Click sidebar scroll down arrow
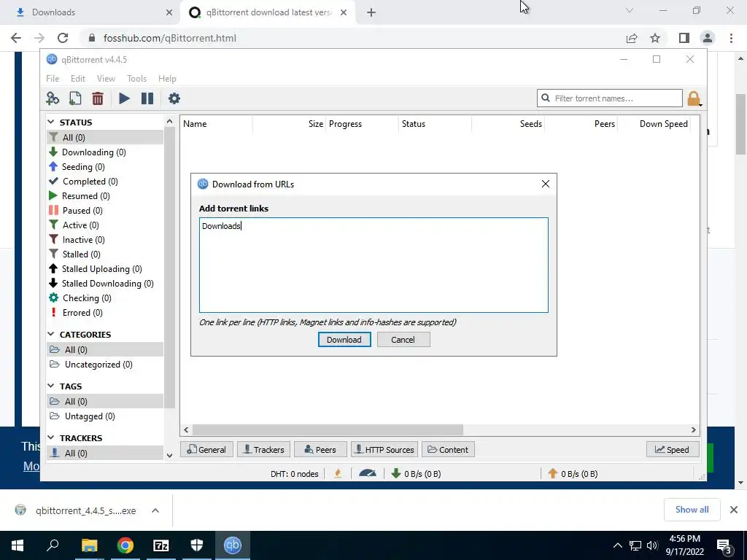The width and height of the screenshot is (747, 560). pyautogui.click(x=169, y=455)
